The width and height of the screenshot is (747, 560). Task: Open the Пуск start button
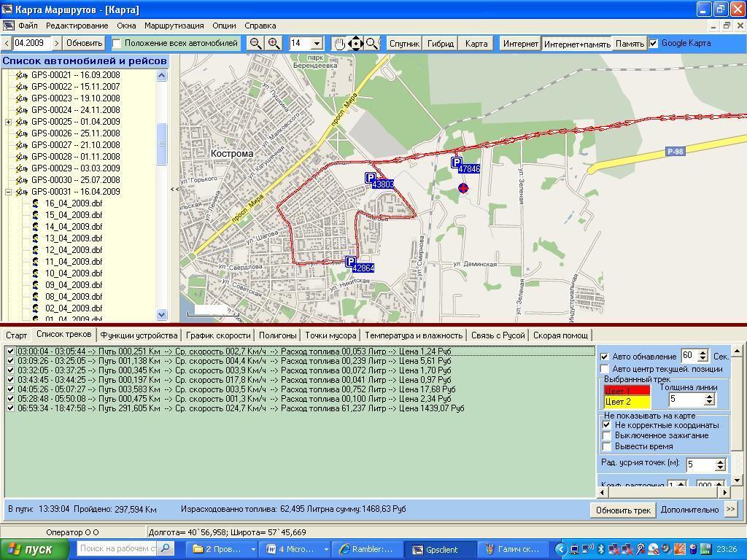click(34, 550)
